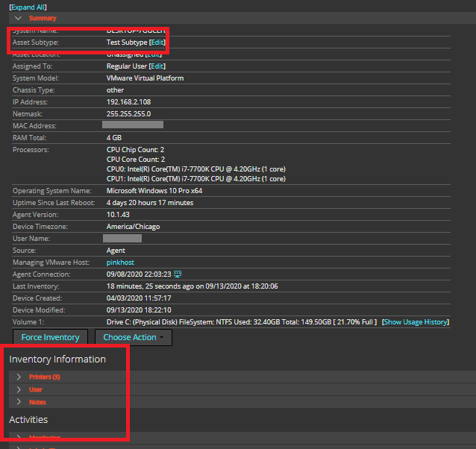The image size is (476, 449).
Task: Expand the Printers (3) section arrow
Action: pos(19,377)
